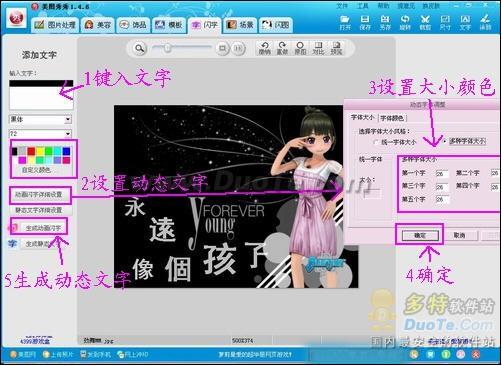The width and height of the screenshot is (502, 366).
Task: Click the 重做 redo icon
Action: pyautogui.click(x=282, y=48)
